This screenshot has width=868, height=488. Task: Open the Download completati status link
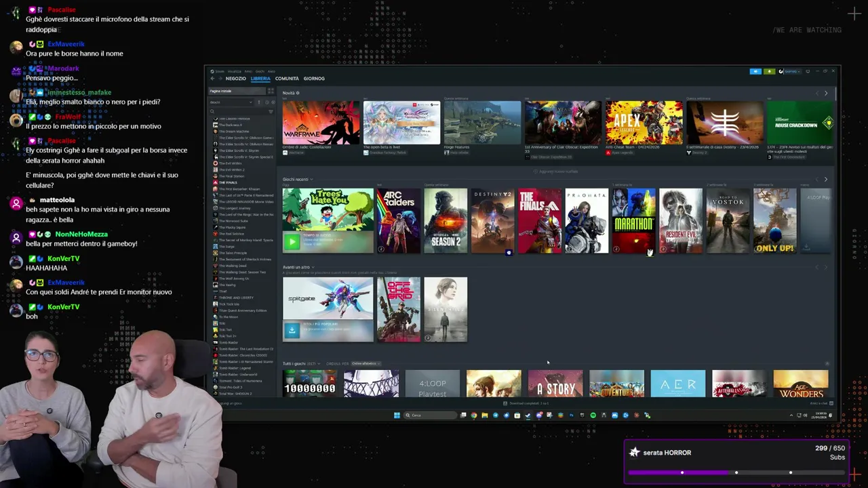point(526,403)
